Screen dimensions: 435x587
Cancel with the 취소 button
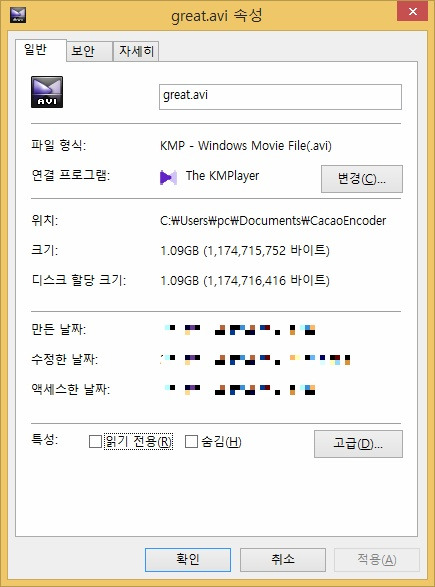pyautogui.click(x=283, y=560)
